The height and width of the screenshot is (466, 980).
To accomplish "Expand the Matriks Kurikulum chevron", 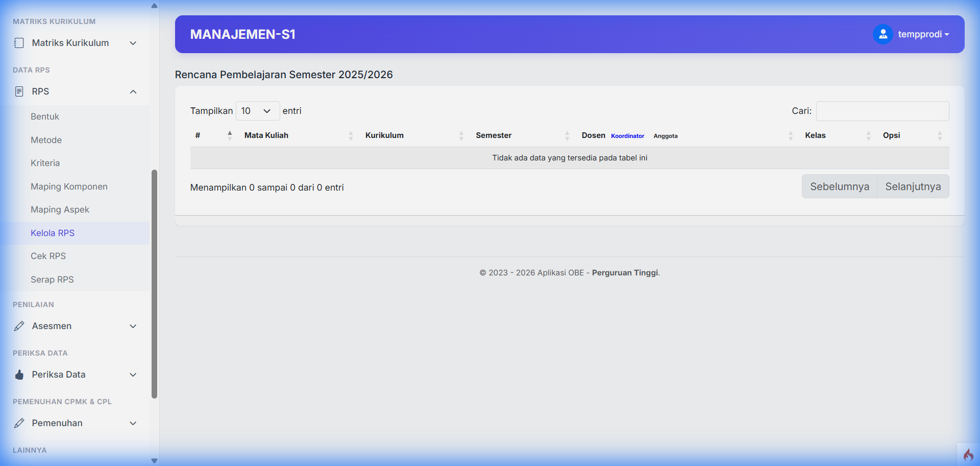I will (x=133, y=43).
